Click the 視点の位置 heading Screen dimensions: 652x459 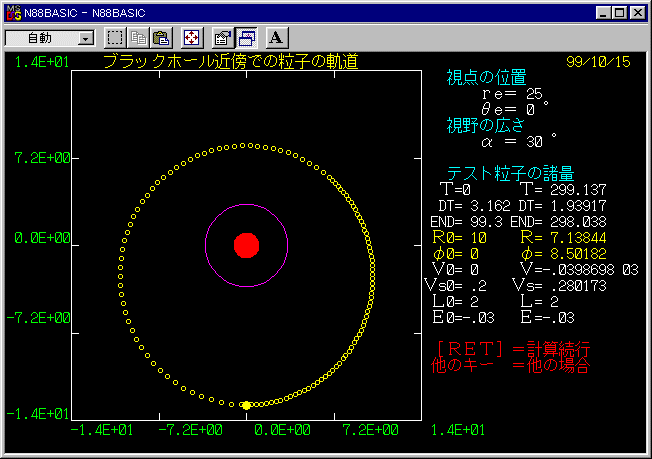(x=486, y=78)
